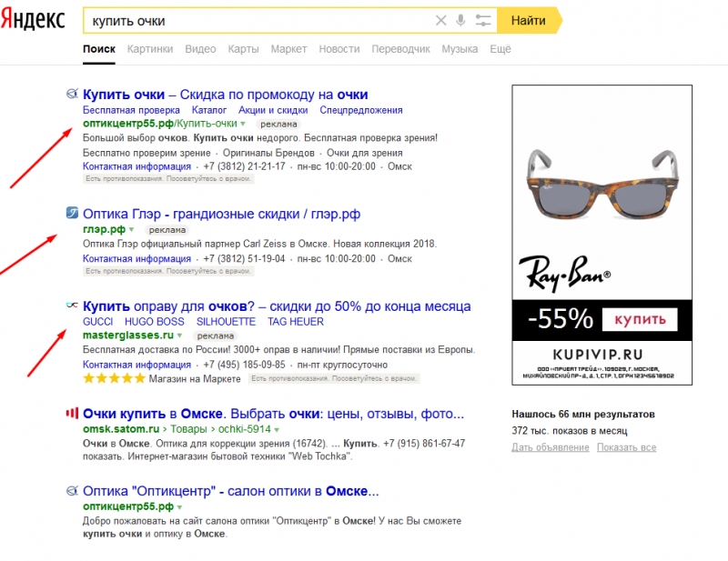The image size is (728, 561).
Task: Activate voice search microphone icon
Action: [460, 20]
